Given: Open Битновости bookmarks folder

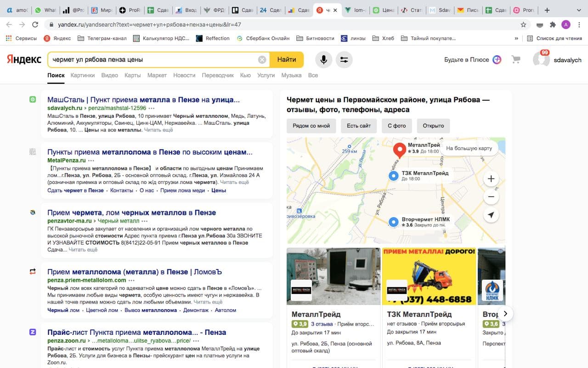Looking at the screenshot, I should [x=315, y=38].
